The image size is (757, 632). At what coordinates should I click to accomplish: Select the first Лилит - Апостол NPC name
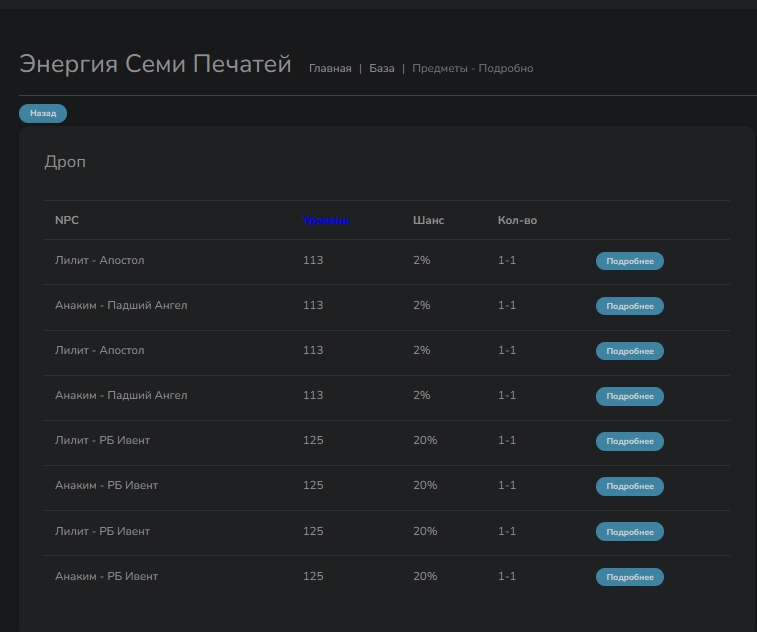[99, 260]
